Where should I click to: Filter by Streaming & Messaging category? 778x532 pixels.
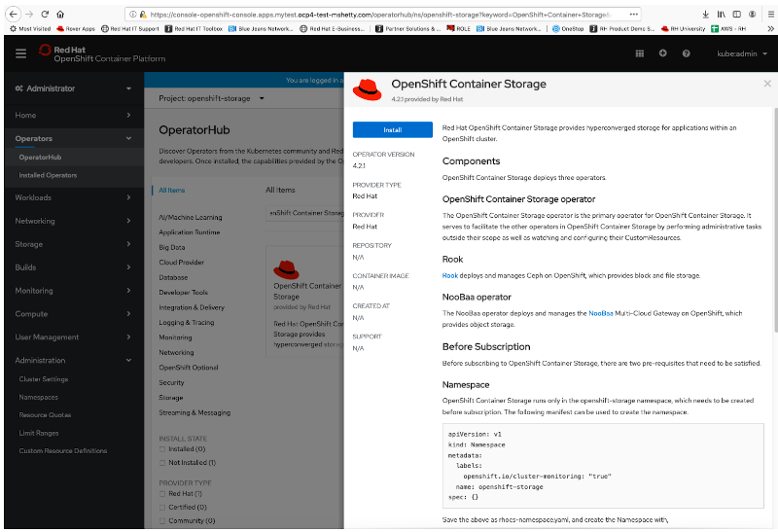(x=194, y=412)
